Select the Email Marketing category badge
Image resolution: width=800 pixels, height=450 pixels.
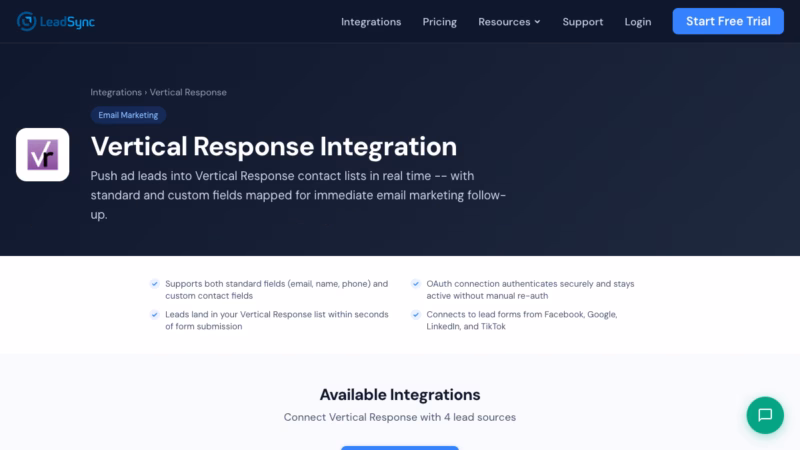coord(128,115)
